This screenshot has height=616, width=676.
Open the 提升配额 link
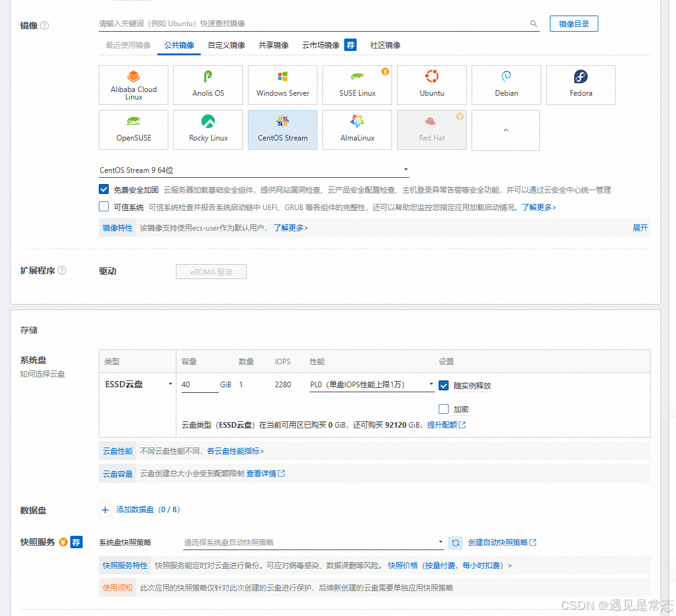pos(446,425)
